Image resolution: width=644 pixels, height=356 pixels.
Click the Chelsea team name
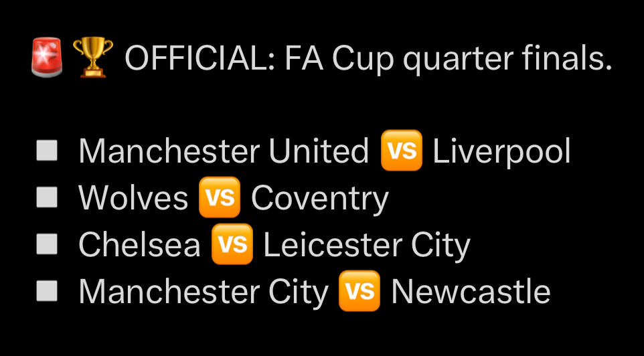coord(139,245)
